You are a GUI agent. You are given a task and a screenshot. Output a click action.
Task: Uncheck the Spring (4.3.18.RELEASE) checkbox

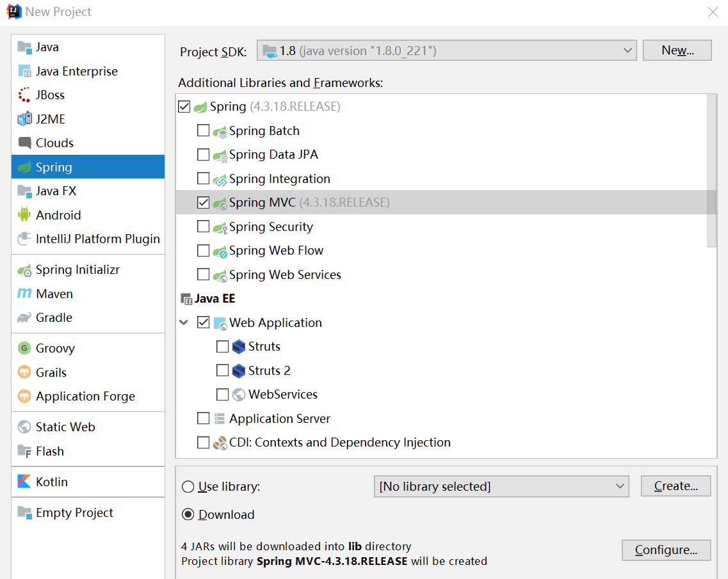click(184, 107)
